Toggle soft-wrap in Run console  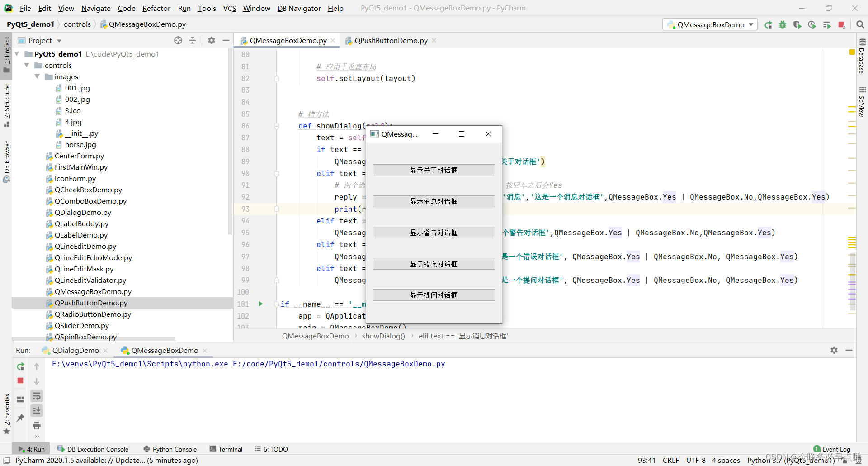(x=37, y=396)
